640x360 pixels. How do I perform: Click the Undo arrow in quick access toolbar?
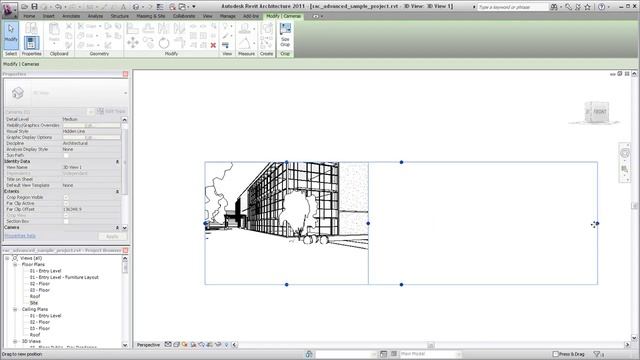tap(58, 7)
